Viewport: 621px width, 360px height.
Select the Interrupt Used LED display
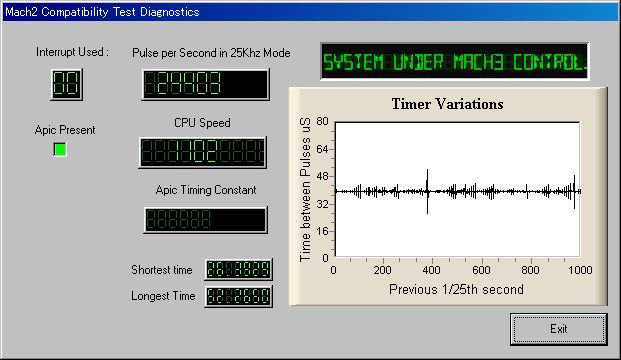[66, 84]
